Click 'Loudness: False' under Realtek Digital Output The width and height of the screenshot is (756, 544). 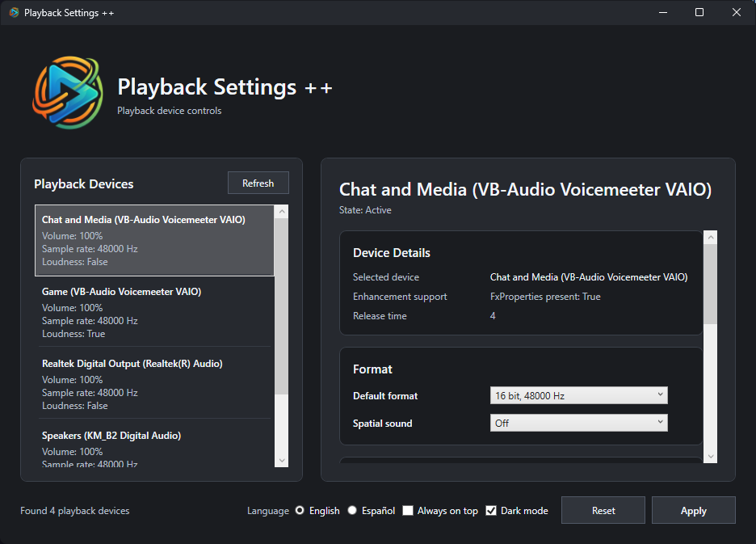point(75,406)
